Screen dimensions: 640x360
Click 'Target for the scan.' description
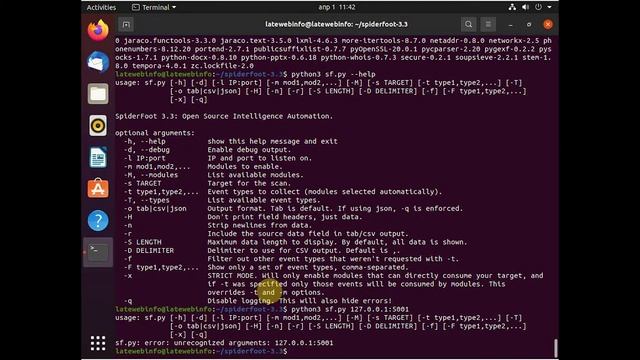[249, 183]
